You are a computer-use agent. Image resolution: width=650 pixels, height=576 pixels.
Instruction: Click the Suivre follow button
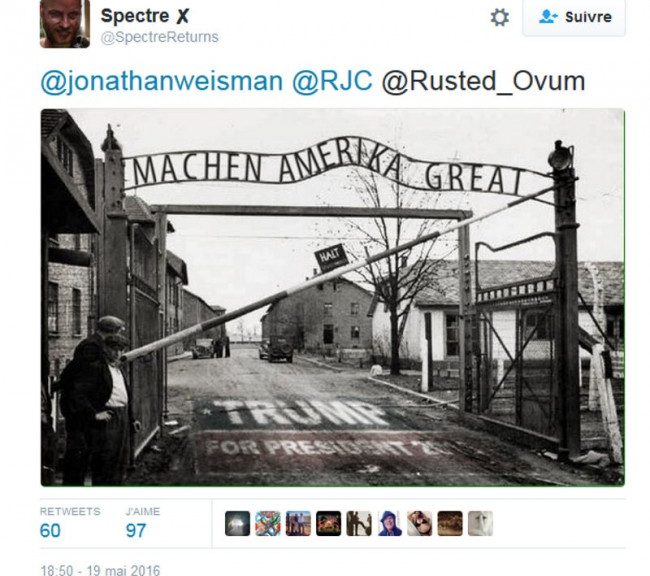coord(574,17)
